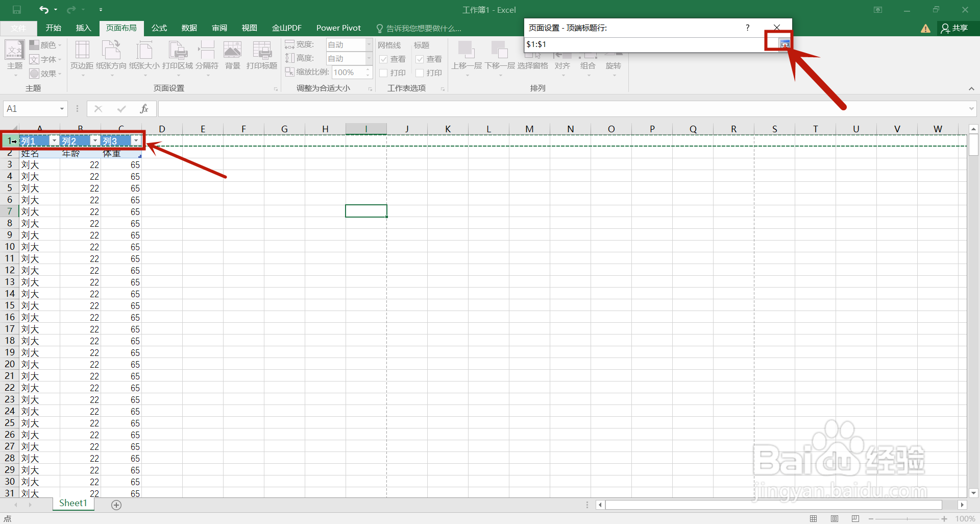Open the Name Box dropdown
The width and height of the screenshot is (980, 524).
pyautogui.click(x=62, y=109)
